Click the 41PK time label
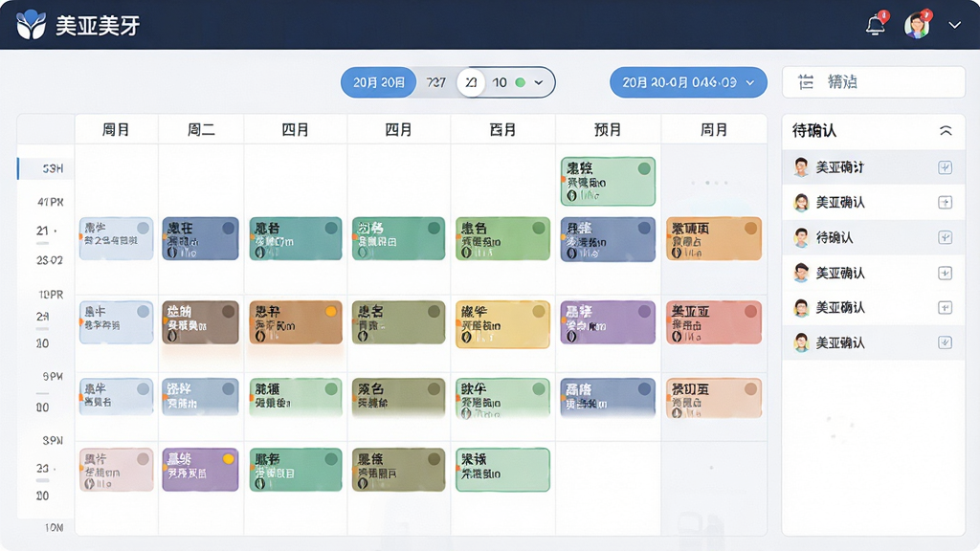Image resolution: width=980 pixels, height=551 pixels. coord(51,203)
